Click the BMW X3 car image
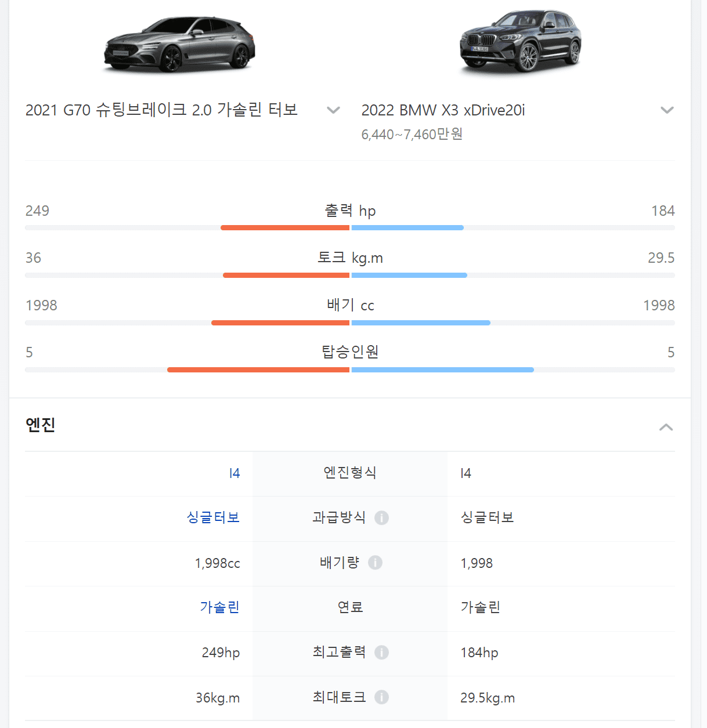 [x=520, y=41]
